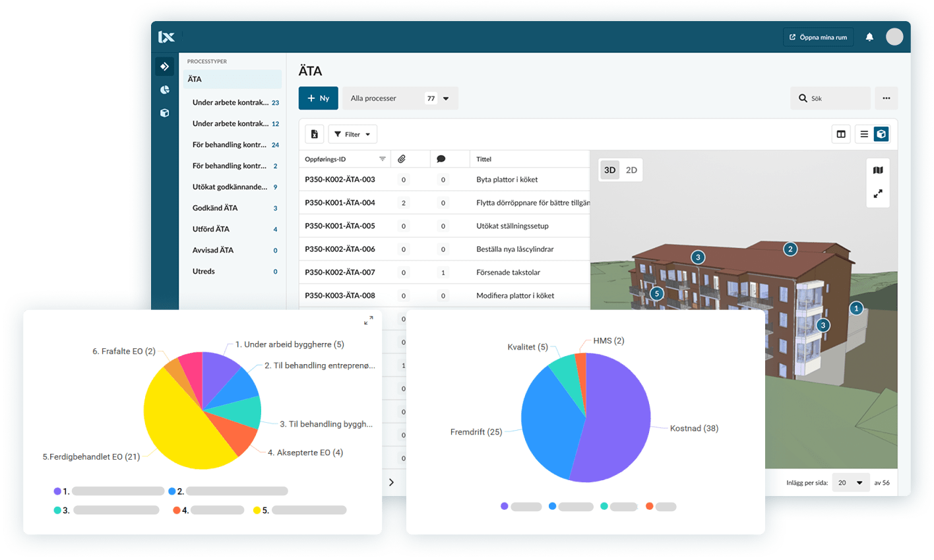Open the pie chart dashboard in sidebar
The width and height of the screenshot is (934, 560).
coord(165,90)
